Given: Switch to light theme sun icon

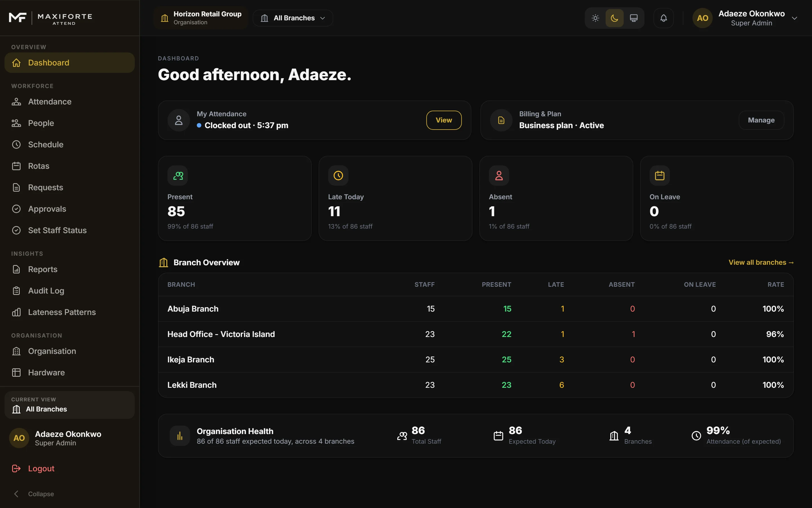Looking at the screenshot, I should click(595, 18).
